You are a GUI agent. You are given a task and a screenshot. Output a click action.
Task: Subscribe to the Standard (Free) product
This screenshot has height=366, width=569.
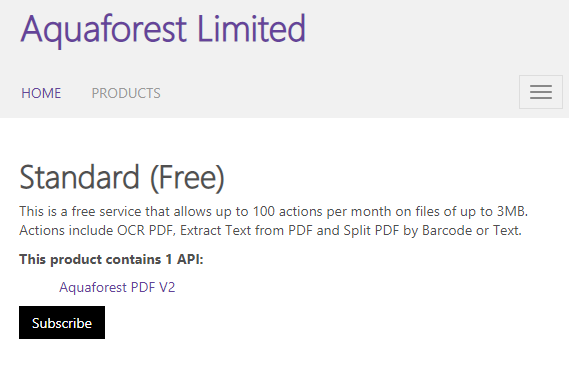tap(62, 322)
